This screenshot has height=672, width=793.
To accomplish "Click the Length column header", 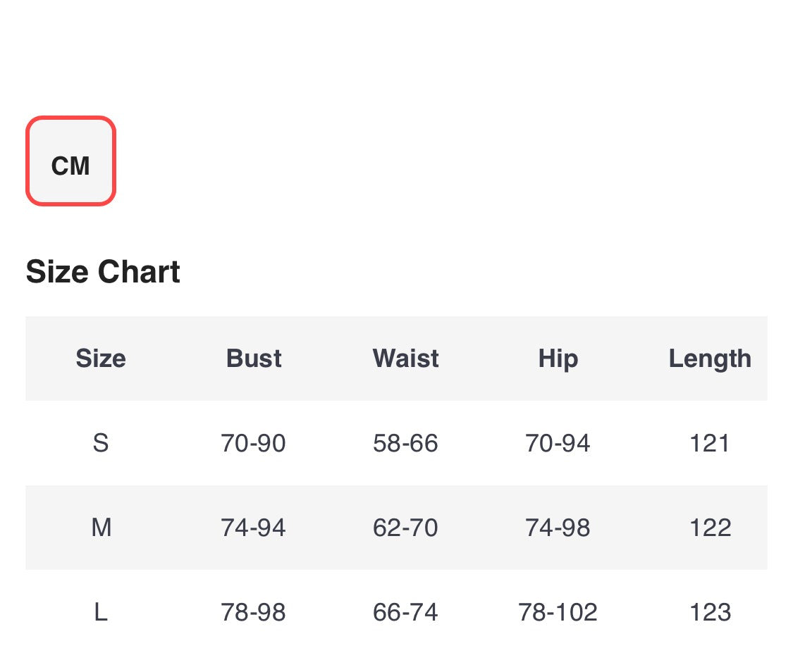I will (x=709, y=359).
